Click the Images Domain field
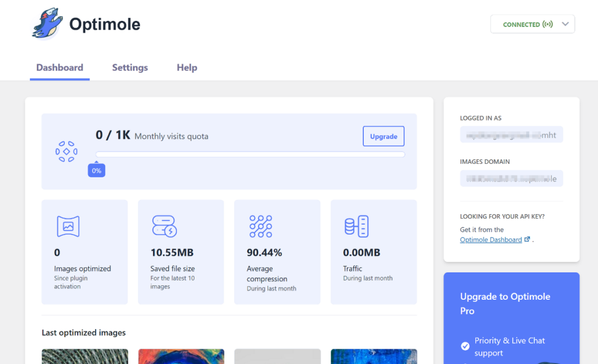 click(x=511, y=178)
